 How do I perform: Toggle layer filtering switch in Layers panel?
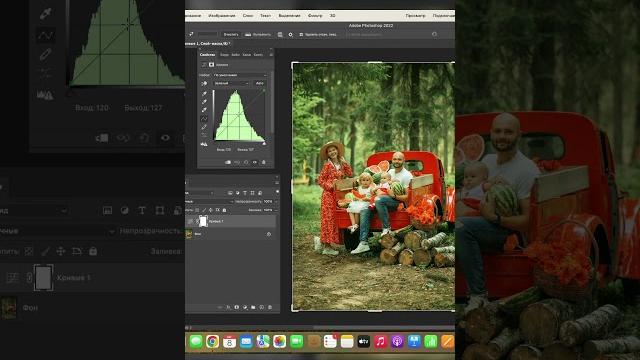pos(278,191)
